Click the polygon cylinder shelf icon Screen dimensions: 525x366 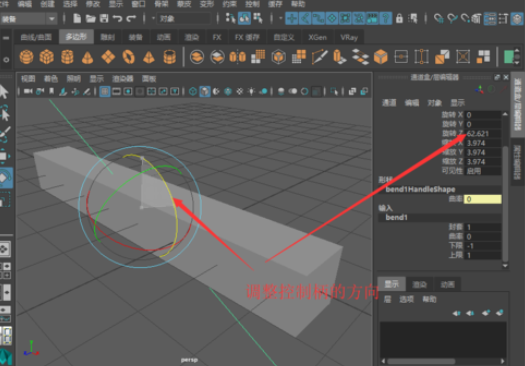point(67,57)
